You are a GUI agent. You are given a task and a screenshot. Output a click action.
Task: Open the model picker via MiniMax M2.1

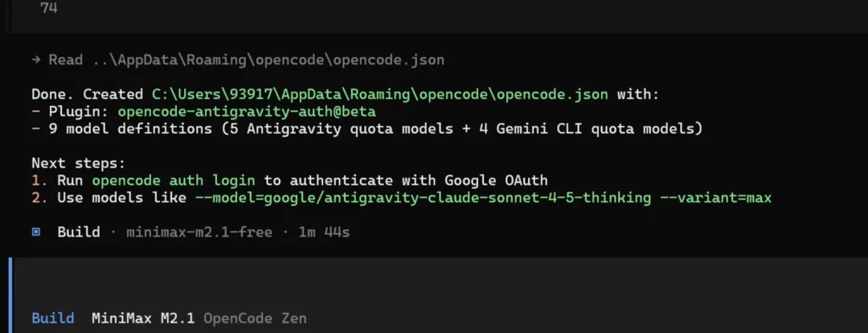(143, 318)
